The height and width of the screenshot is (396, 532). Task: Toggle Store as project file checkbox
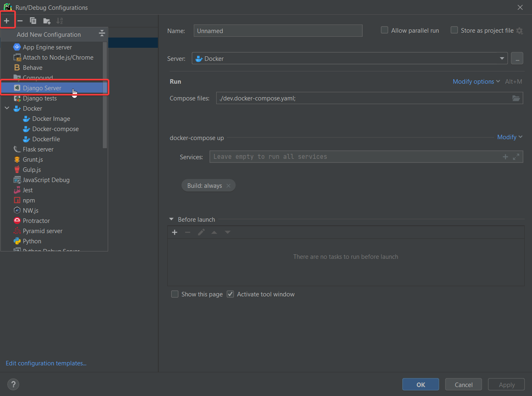tap(454, 30)
